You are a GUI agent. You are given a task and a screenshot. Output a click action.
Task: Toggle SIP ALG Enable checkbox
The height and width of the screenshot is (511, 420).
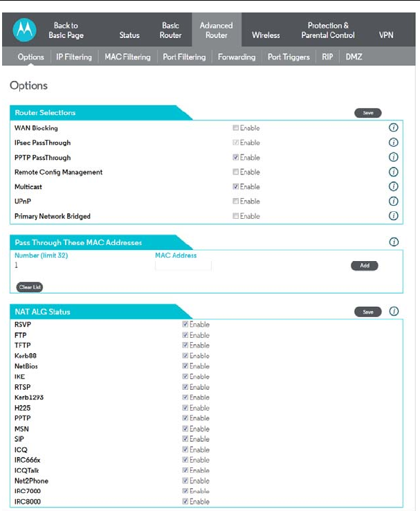point(185,439)
